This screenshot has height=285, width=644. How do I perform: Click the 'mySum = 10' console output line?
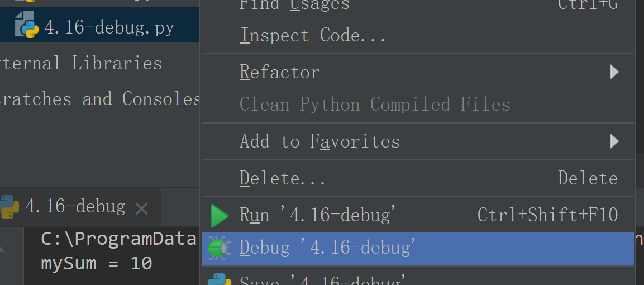coord(96,263)
